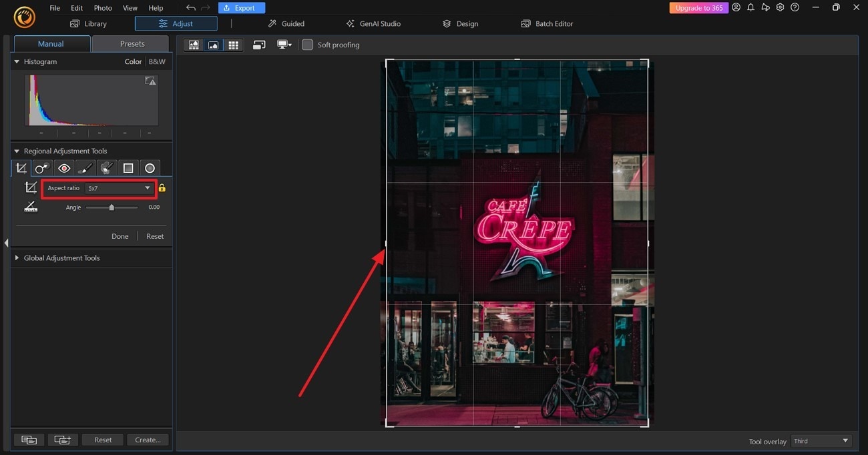The image size is (868, 455).
Task: Collapse the left panel with arrow handle
Action: coord(5,243)
